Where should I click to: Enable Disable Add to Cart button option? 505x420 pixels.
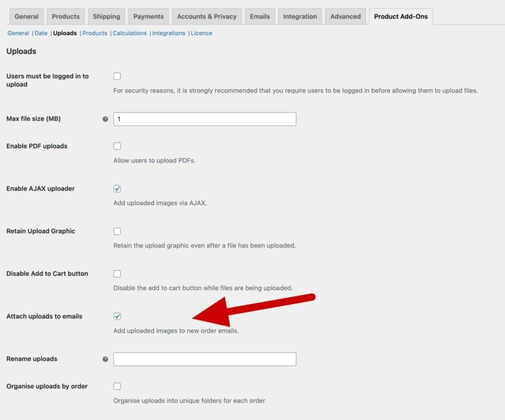[117, 273]
